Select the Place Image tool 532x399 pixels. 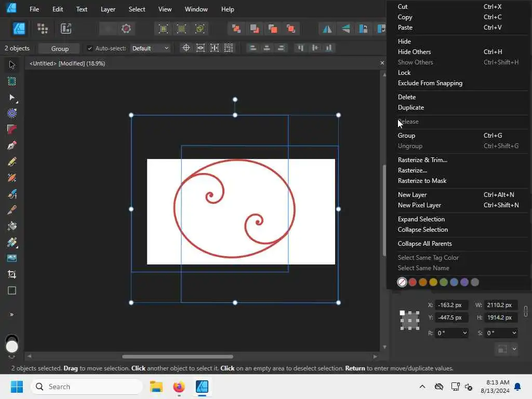pos(12,258)
